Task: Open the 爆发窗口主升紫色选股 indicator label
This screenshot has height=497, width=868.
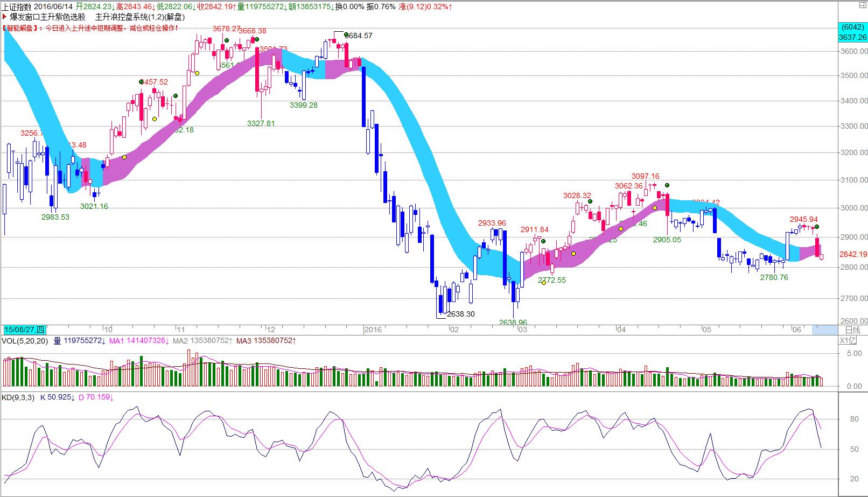Action: [x=47, y=17]
